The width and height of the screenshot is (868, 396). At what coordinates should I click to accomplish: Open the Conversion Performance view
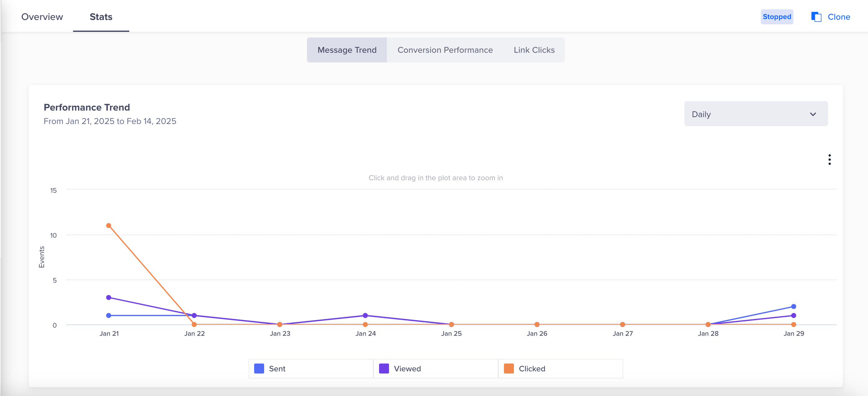tap(445, 50)
